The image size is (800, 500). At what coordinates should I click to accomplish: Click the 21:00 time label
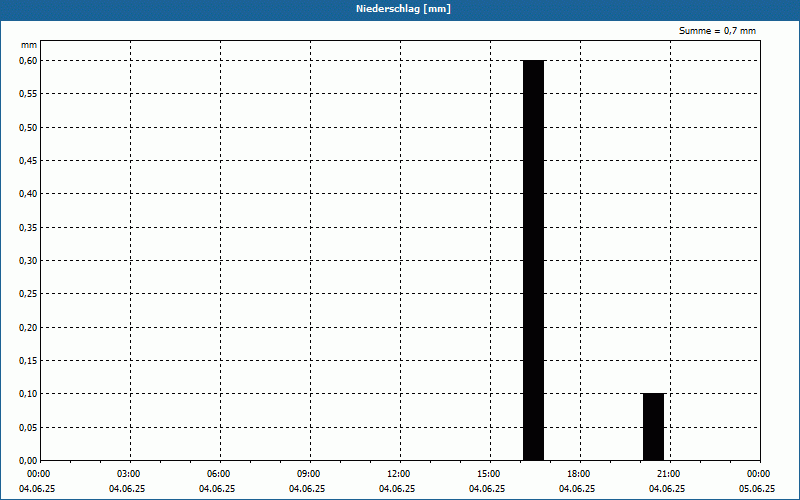(x=668, y=474)
